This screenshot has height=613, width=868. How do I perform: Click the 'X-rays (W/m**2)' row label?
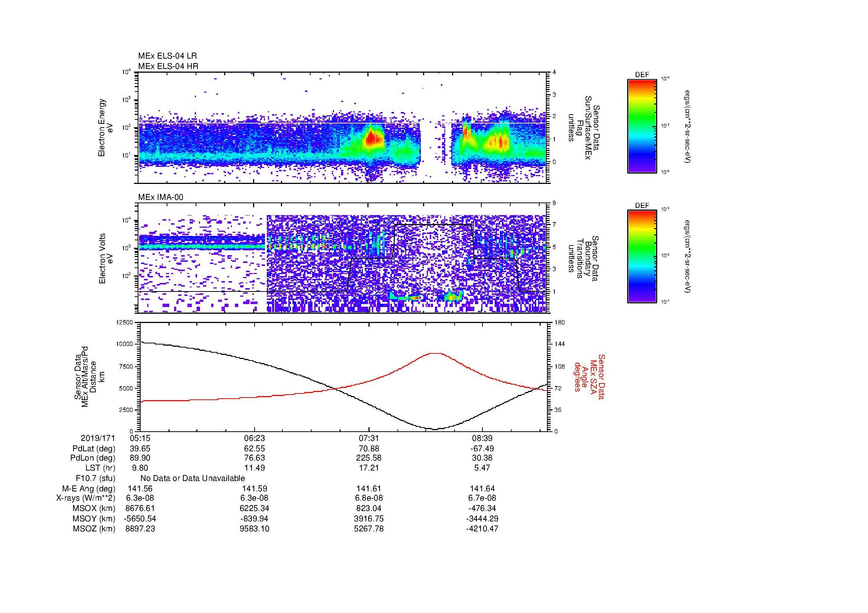(85, 498)
